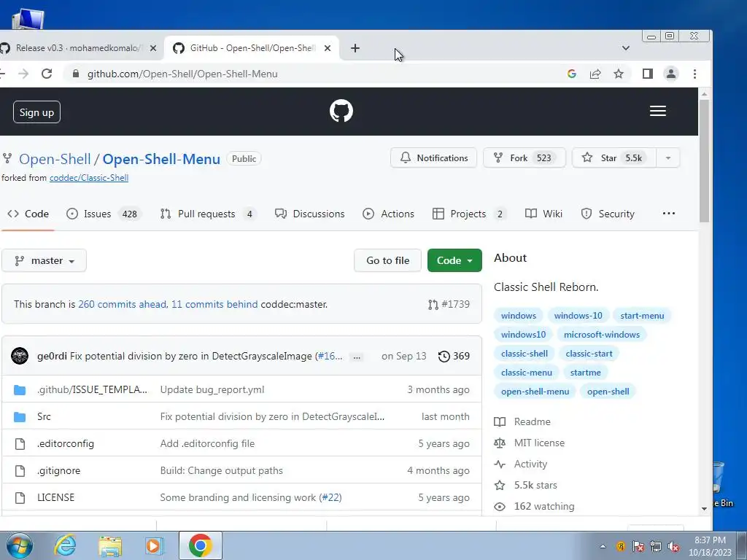Screen dimensions: 747x560
Task: Go to the Discussions tab
Action: click(309, 214)
